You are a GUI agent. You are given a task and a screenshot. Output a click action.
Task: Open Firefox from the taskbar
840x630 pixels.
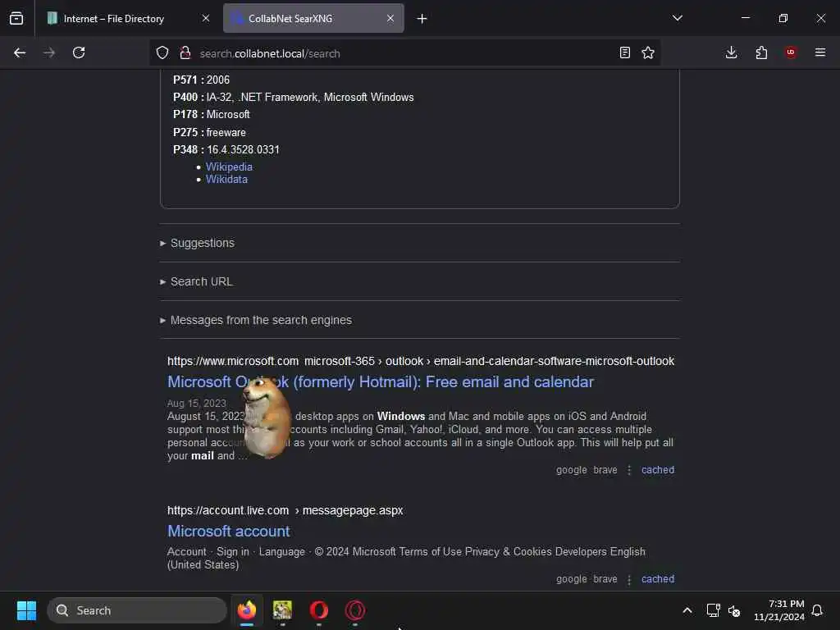(x=246, y=610)
